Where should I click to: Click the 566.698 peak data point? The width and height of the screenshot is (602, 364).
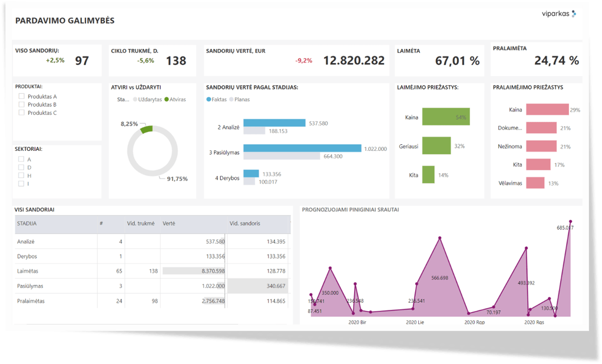click(x=439, y=238)
